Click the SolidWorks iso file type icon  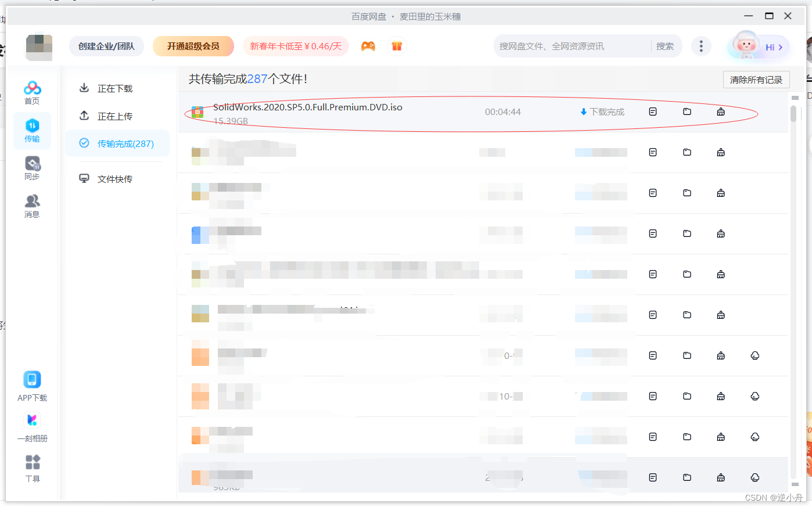point(197,112)
